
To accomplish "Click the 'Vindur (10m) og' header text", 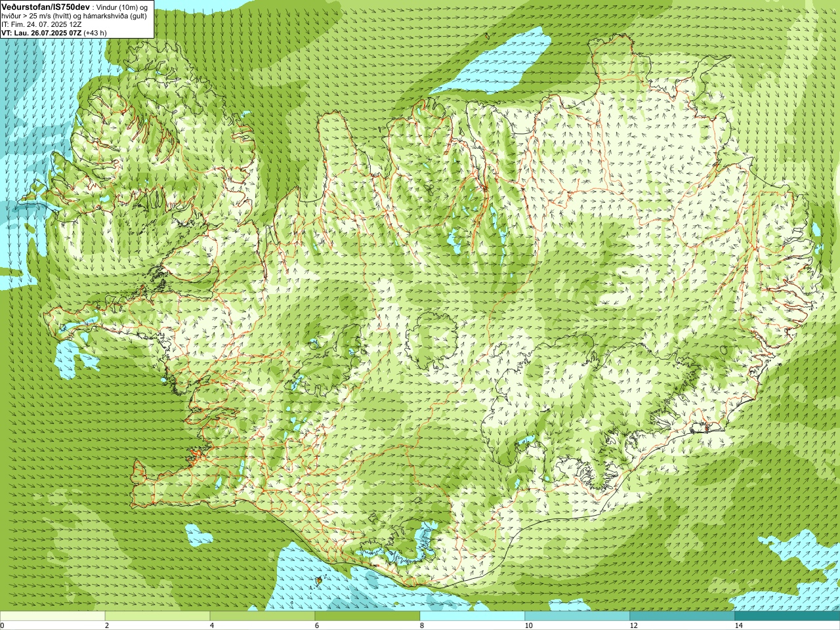I will 121,7.
